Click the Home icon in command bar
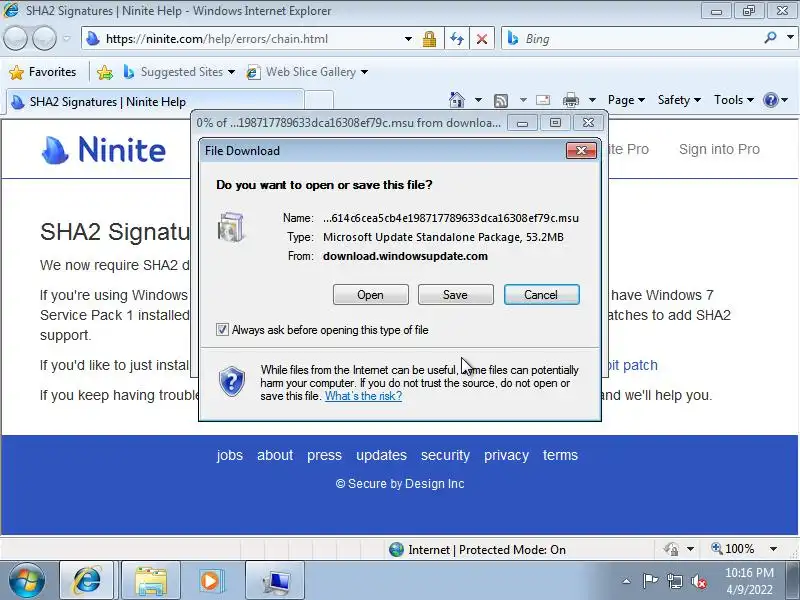The image size is (800, 600). 457,100
